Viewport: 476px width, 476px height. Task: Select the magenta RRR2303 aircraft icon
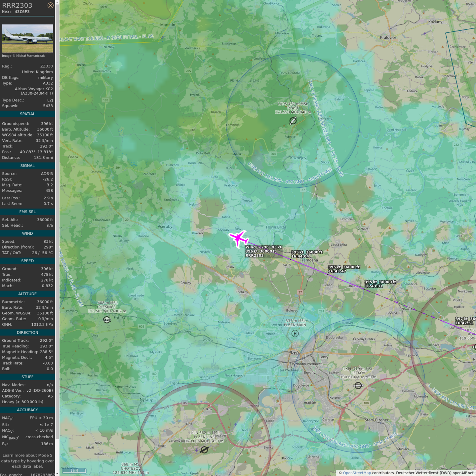pyautogui.click(x=239, y=238)
